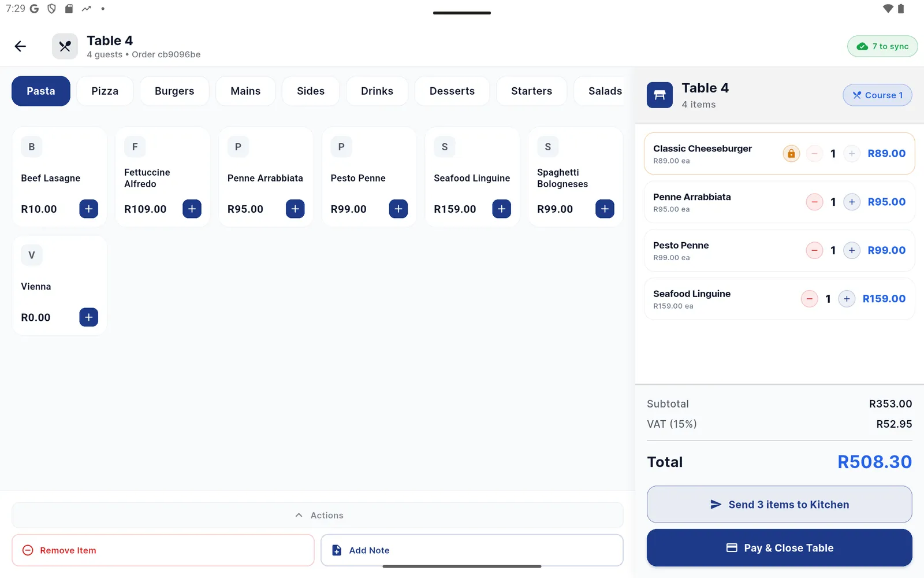
Task: Increase Penne Arrabbiata quantity in cart
Action: tap(852, 202)
